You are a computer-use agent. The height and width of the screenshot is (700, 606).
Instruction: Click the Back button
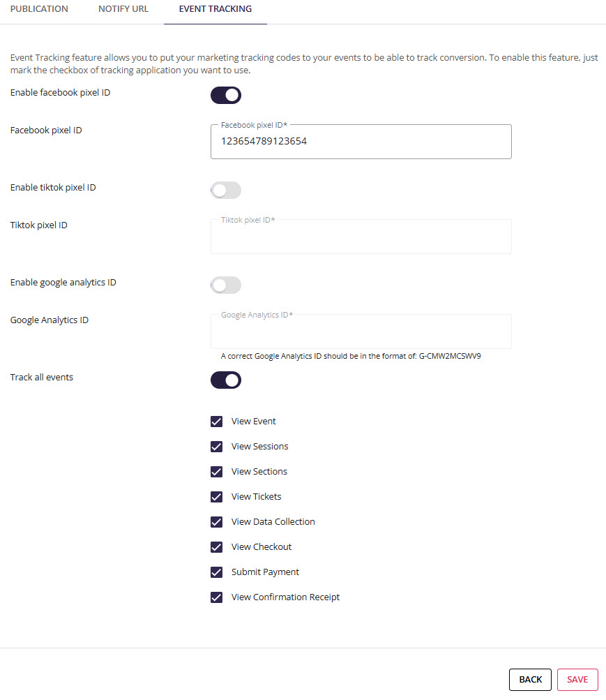530,680
